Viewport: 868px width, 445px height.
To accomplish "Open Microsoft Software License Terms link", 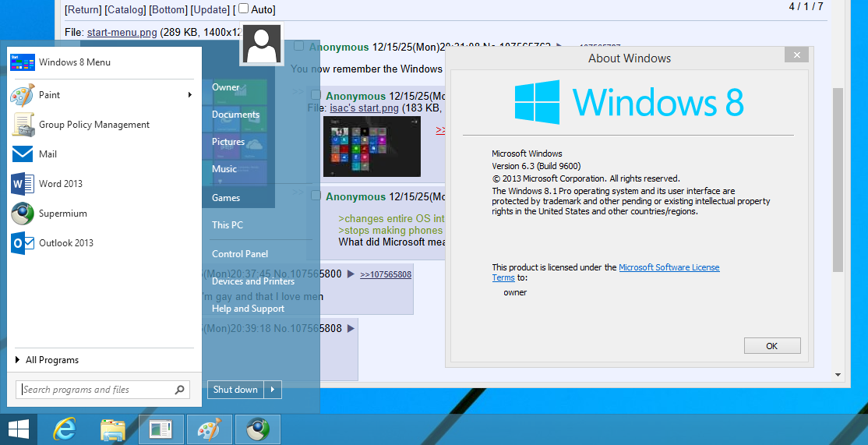I will pyautogui.click(x=669, y=267).
